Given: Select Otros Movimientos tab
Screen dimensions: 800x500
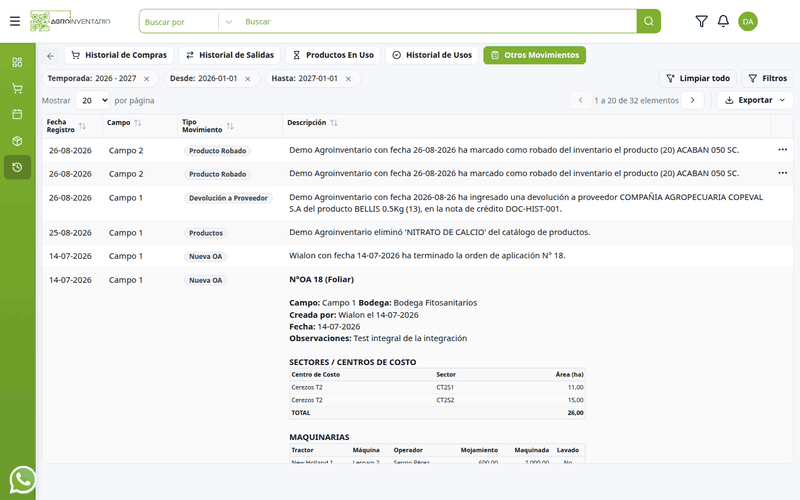Looking at the screenshot, I should [x=535, y=55].
